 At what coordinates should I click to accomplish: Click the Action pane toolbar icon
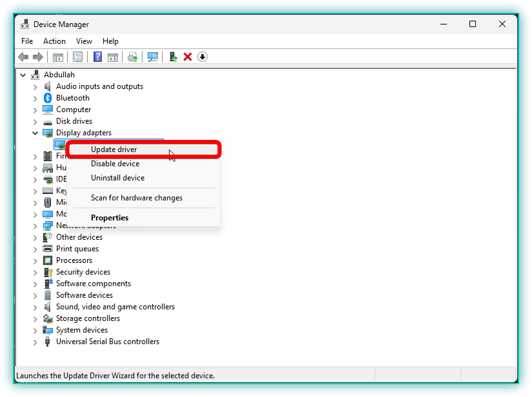[113, 57]
